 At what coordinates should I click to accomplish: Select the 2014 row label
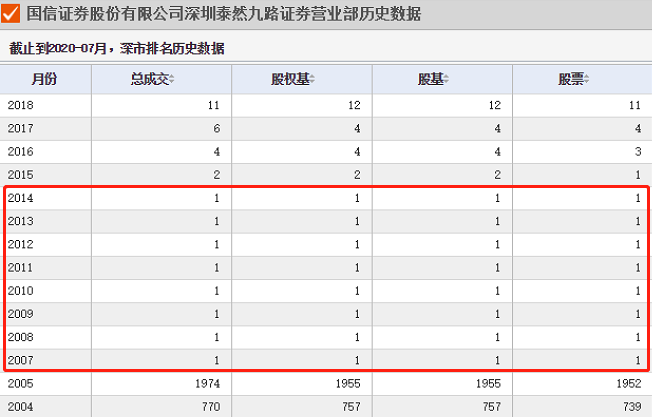point(20,198)
